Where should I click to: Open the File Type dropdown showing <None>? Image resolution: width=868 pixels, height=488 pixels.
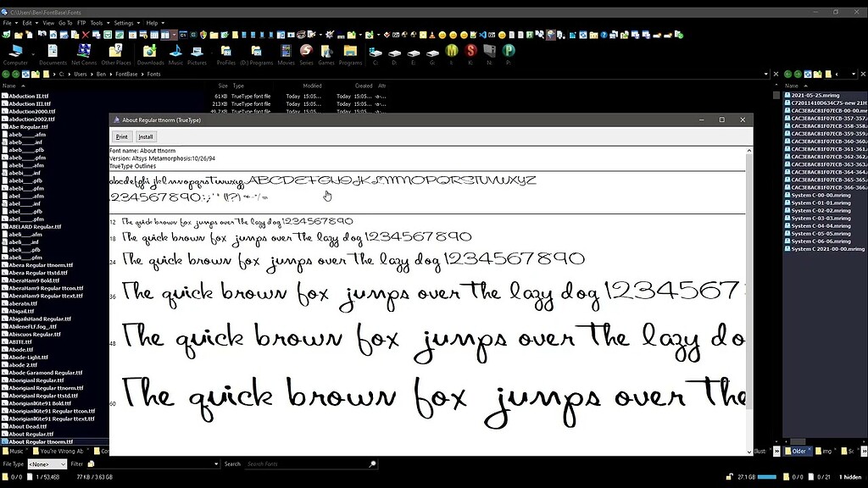[x=47, y=464]
